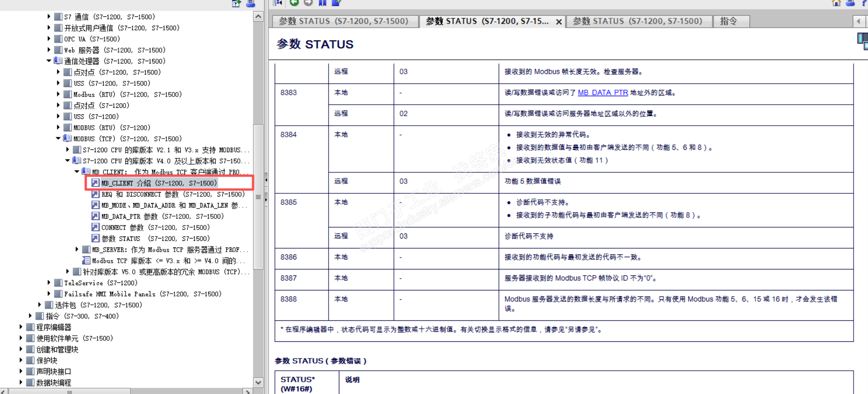This screenshot has width=868, height=394.
Task: Go back with the green arrow toolbar icon
Action: tap(294, 3)
